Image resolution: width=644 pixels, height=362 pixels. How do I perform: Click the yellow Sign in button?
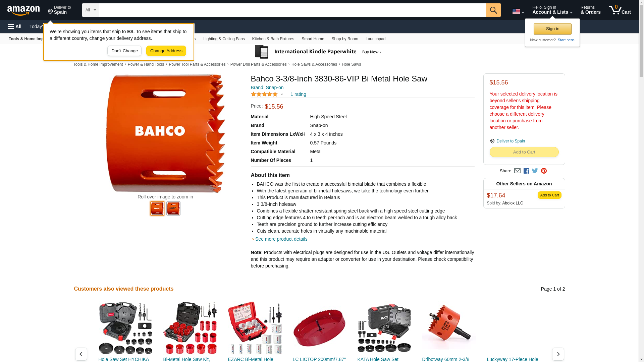tap(552, 29)
